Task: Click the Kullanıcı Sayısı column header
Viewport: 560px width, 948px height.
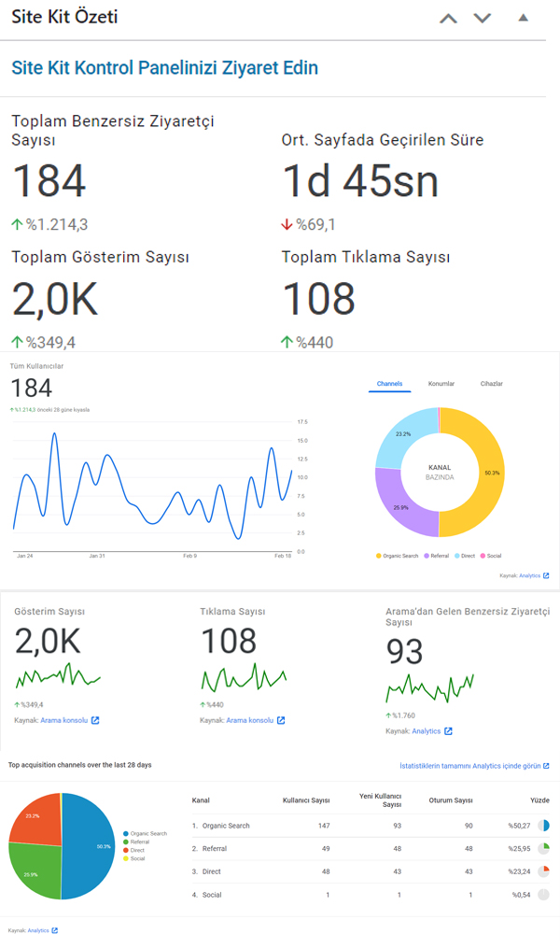Action: [306, 799]
